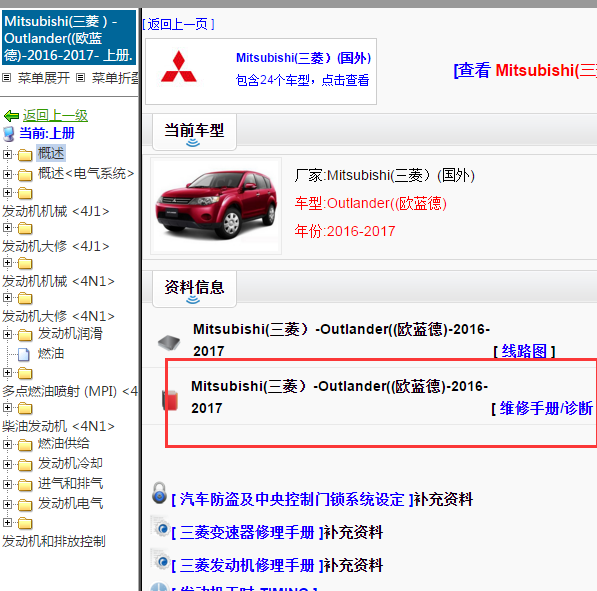Click the red book icon beside 维修手册 entry
The image size is (597, 591).
click(170, 400)
